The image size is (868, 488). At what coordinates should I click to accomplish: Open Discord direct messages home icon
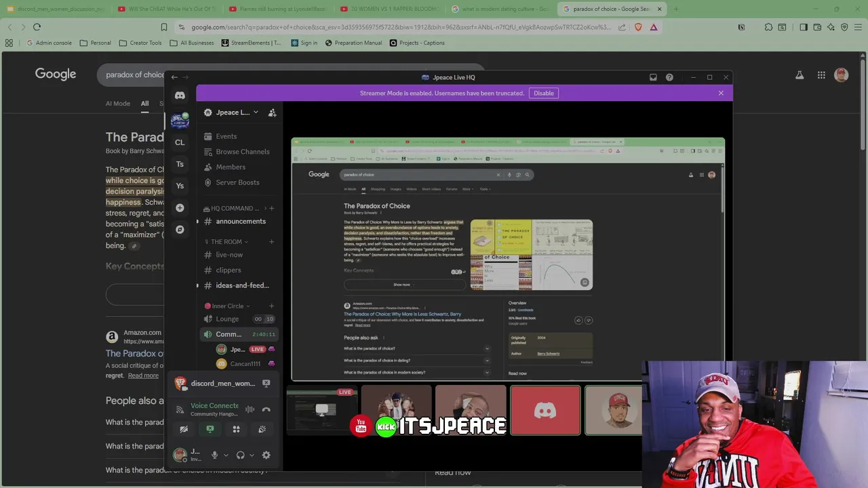pyautogui.click(x=180, y=96)
